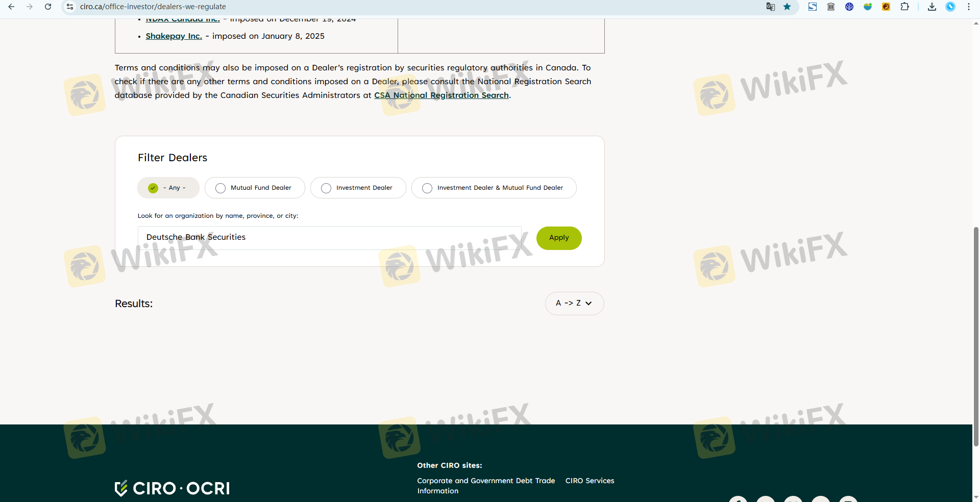
Task: Open the CSA National Registration Search link
Action: coord(441,95)
